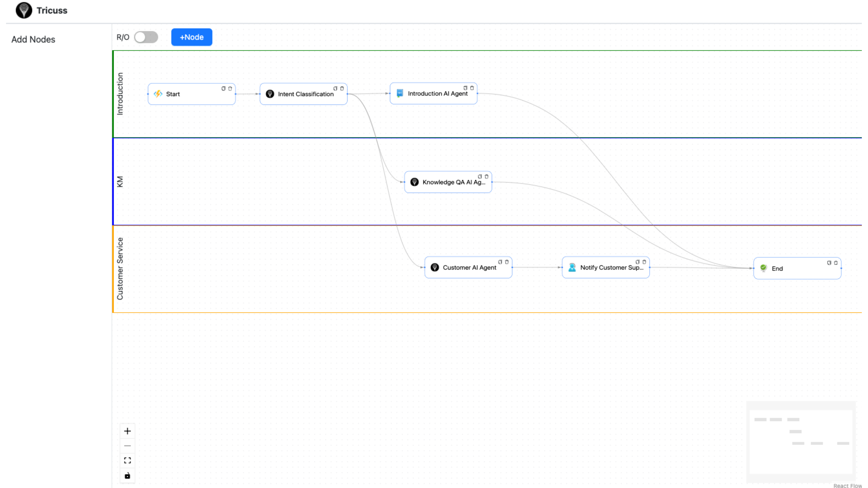This screenshot has width=868, height=488.
Task: Click the Introduction AI Agent node icon
Action: [399, 94]
